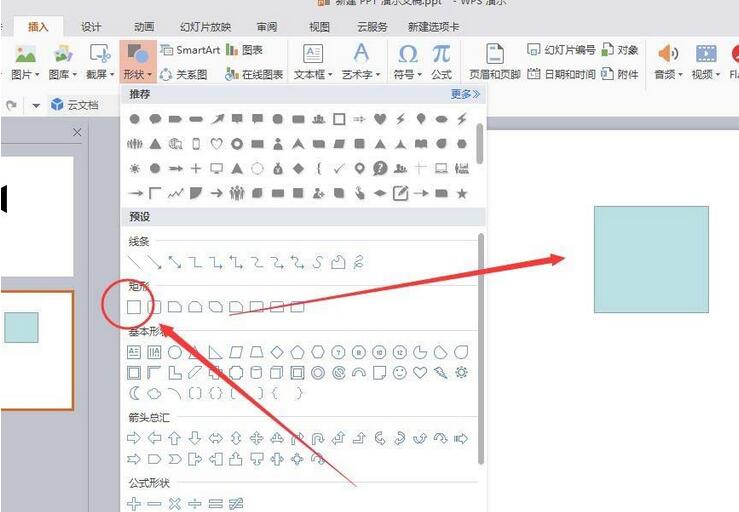Viewport: 739px width, 512px height.
Task: Choose the smiley face shape
Action: (400, 373)
